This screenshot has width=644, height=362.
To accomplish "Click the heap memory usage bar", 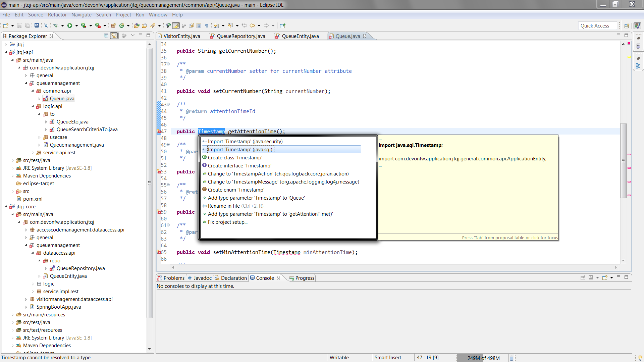I will pos(483,358).
